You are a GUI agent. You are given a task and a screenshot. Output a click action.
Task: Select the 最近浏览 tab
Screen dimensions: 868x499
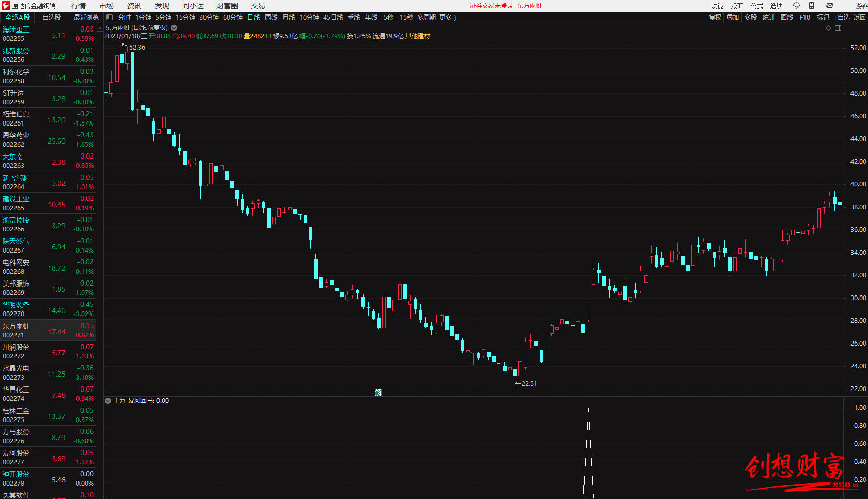pyautogui.click(x=86, y=18)
